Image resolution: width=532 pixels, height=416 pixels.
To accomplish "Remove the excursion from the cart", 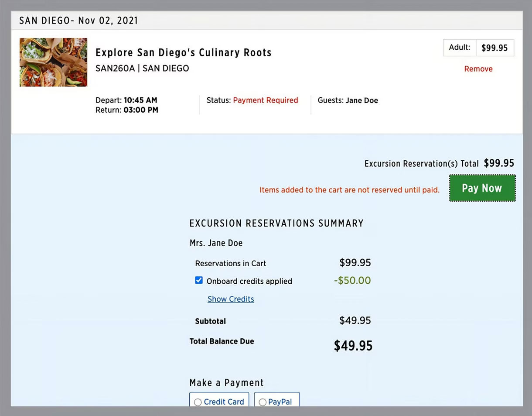I will (478, 69).
